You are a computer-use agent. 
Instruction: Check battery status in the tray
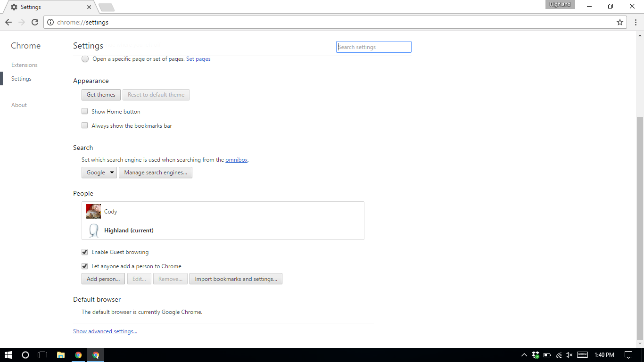pyautogui.click(x=547, y=355)
